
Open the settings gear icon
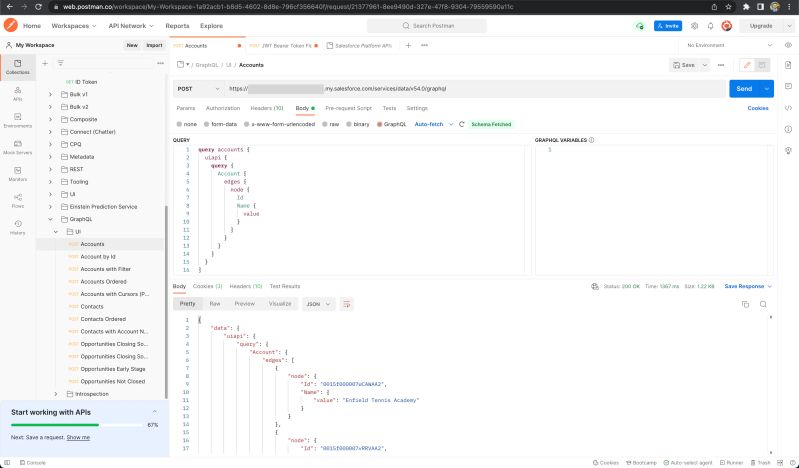[x=694, y=26]
